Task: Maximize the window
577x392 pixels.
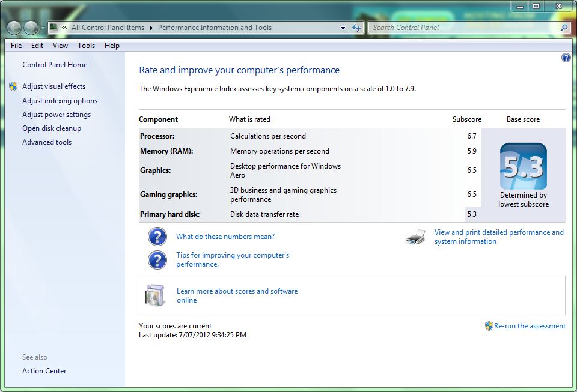Action: click(x=536, y=6)
